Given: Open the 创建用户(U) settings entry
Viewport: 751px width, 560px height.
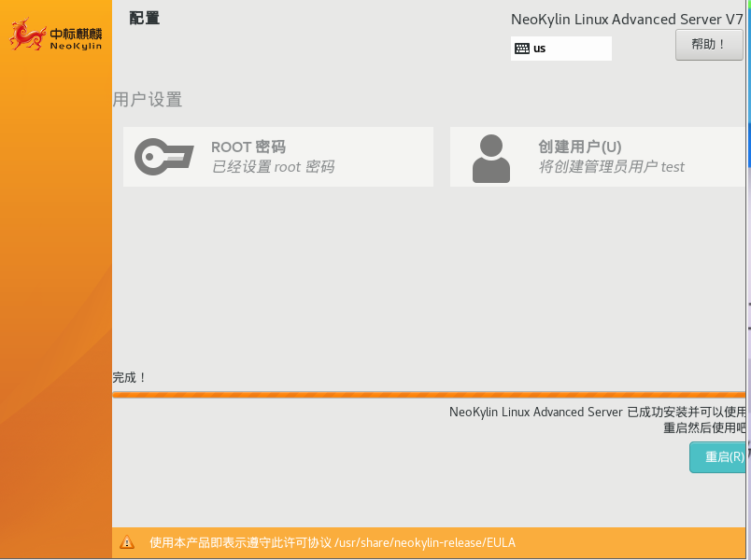Looking at the screenshot, I should pyautogui.click(x=598, y=157).
